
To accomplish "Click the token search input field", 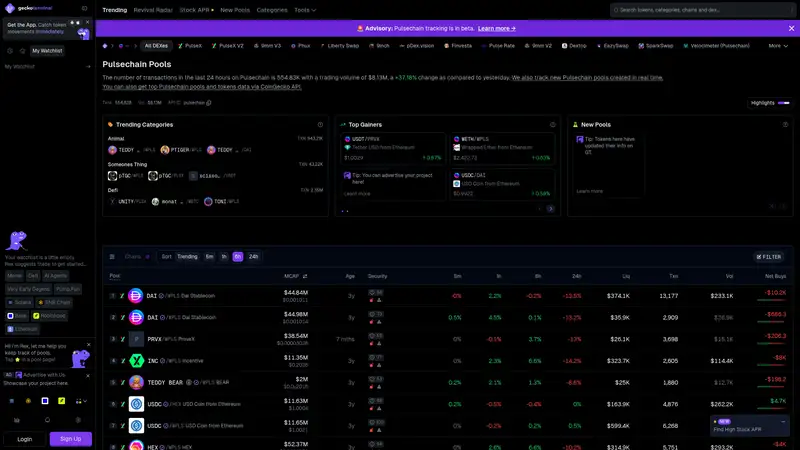I will [x=702, y=10].
